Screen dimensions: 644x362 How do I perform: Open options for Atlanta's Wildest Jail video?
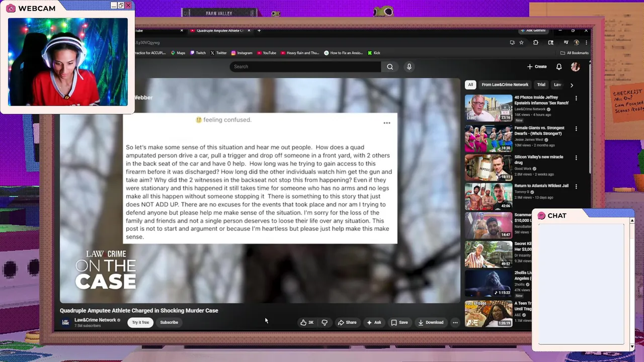(x=576, y=186)
